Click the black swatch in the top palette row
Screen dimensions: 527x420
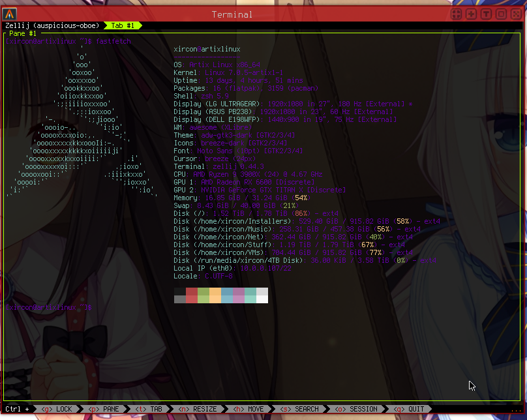click(x=180, y=292)
